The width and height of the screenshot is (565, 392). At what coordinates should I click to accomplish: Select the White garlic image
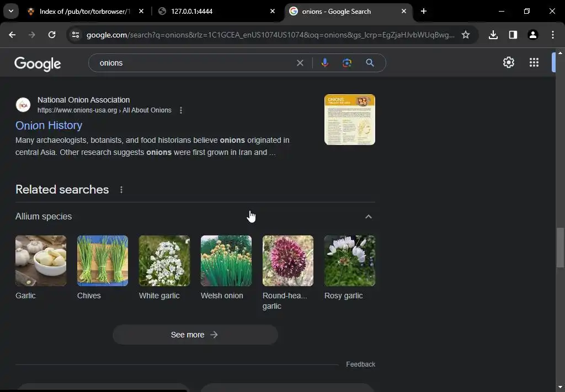click(x=164, y=261)
